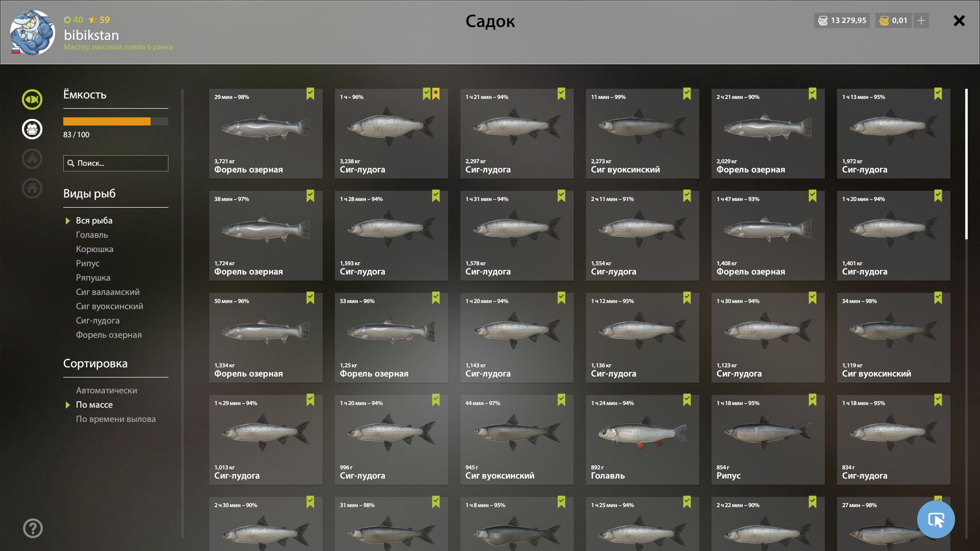Screen dimensions: 980x551
Task: Click the blue cursor overlay button
Action: 936,519
